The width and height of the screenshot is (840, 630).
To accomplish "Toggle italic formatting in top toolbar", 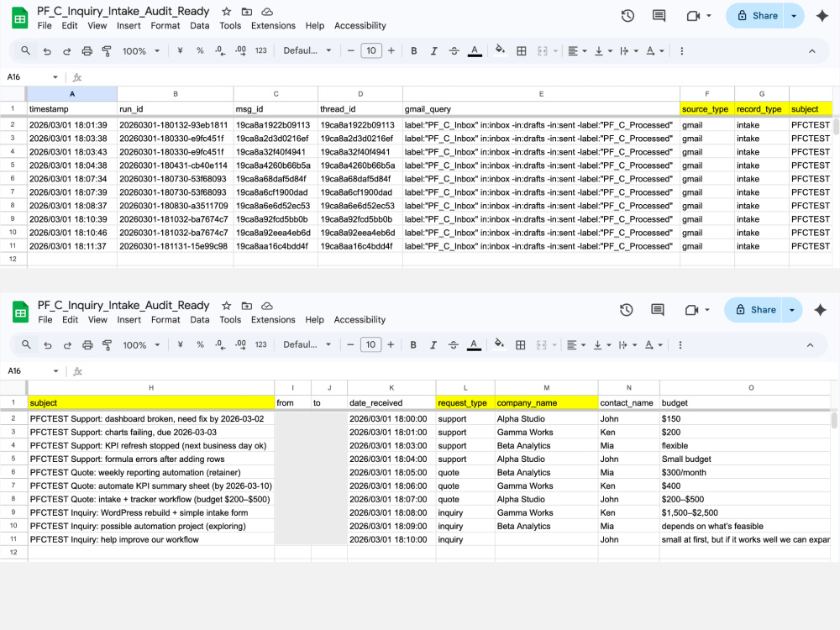I will coord(433,51).
